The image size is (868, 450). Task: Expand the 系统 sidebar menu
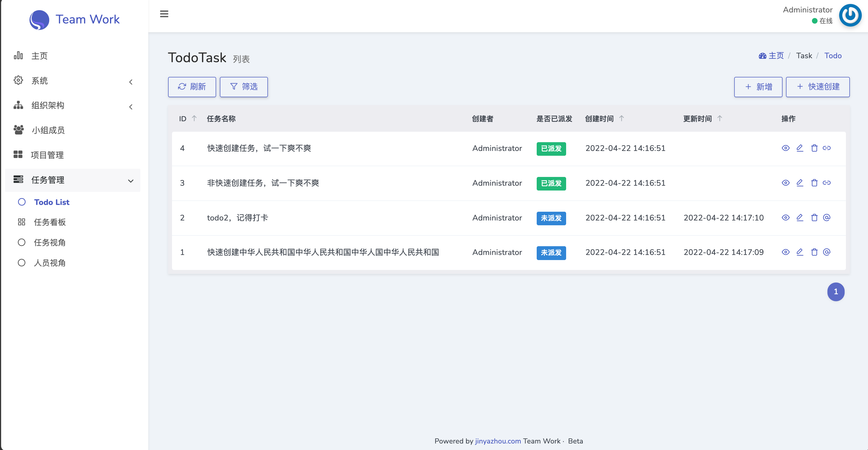[x=73, y=81]
